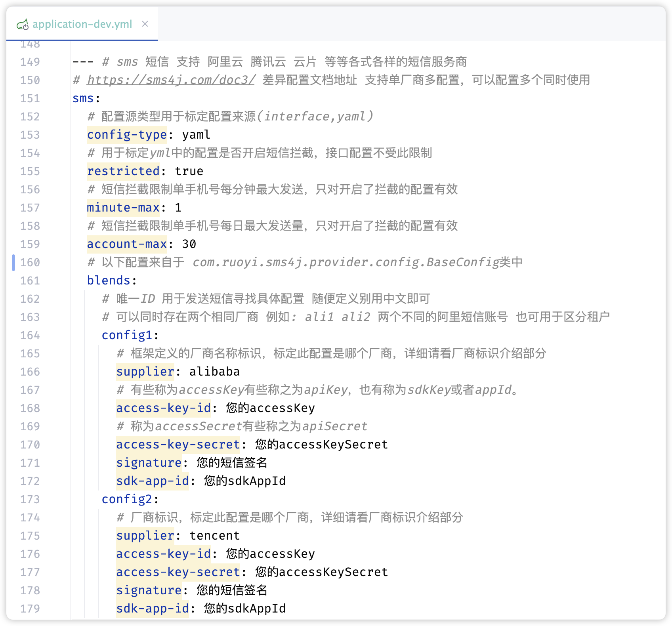Click the blends key
This screenshot has height=626, width=672.
pos(109,281)
